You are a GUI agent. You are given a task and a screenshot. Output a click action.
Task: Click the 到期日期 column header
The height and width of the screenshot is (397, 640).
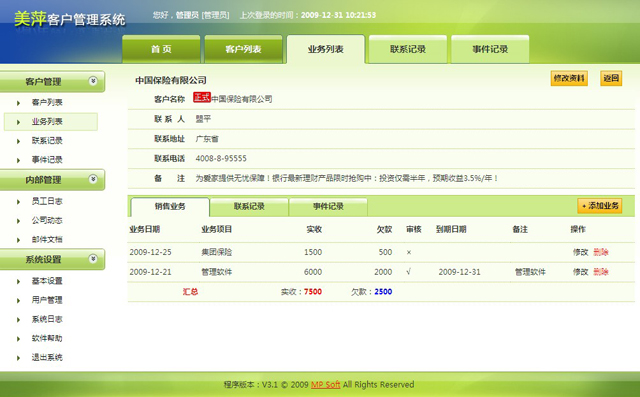pos(451,229)
